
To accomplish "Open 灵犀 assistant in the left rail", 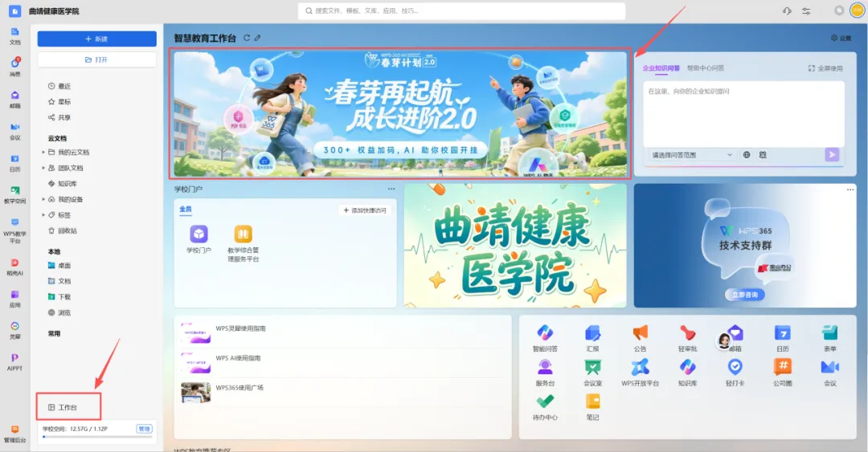I will pyautogui.click(x=15, y=330).
